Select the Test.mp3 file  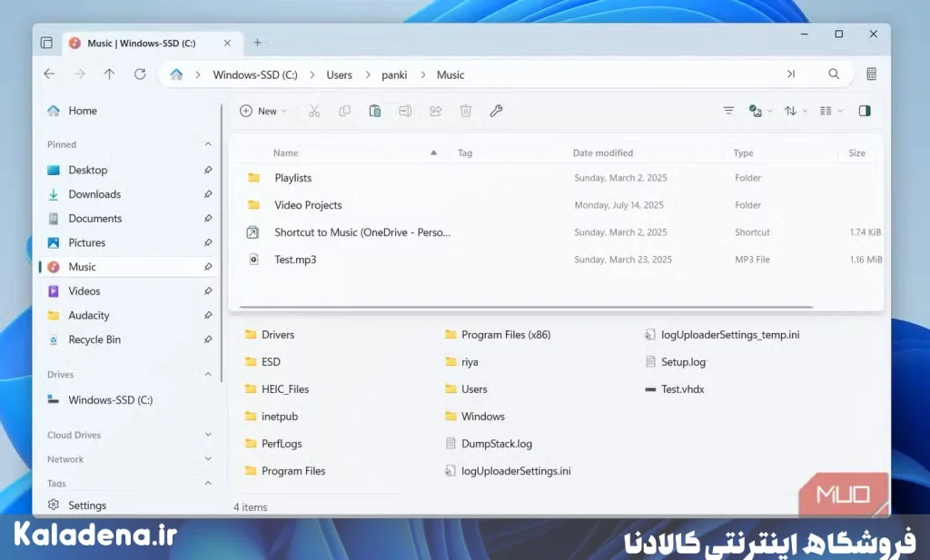click(x=558, y=260)
